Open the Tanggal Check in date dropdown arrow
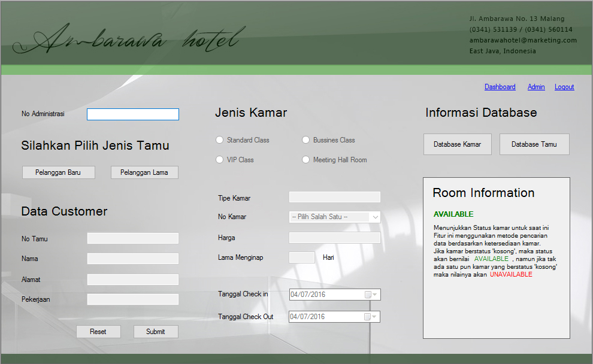 (x=376, y=295)
